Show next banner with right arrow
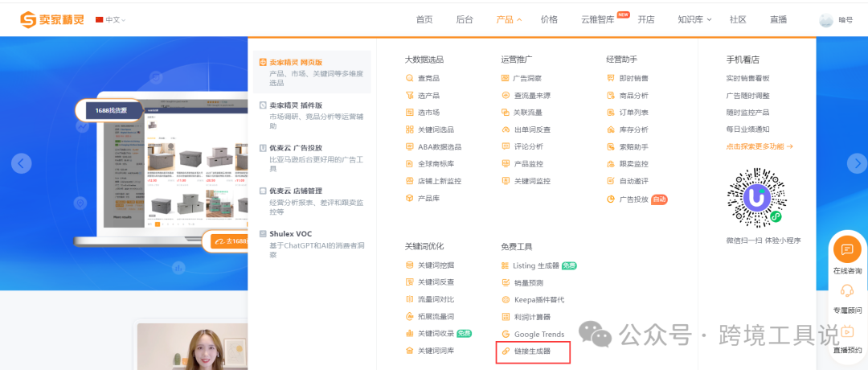The image size is (868, 370). 857,163
